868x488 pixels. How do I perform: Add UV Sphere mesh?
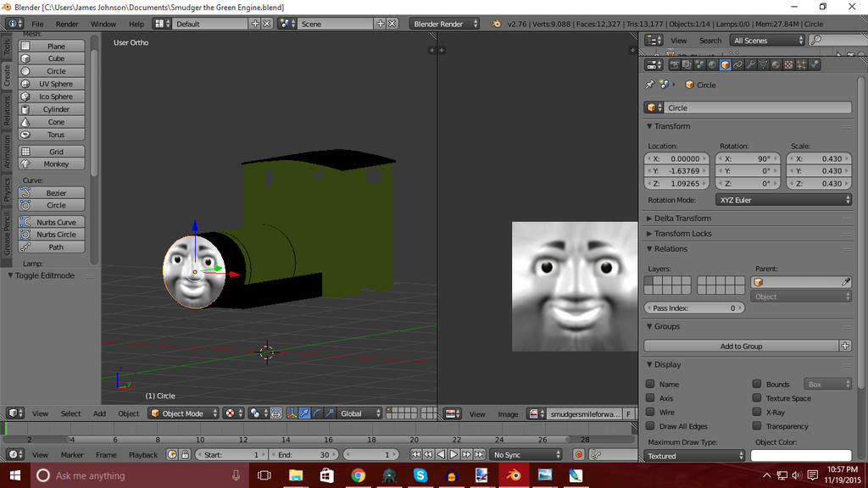point(52,84)
